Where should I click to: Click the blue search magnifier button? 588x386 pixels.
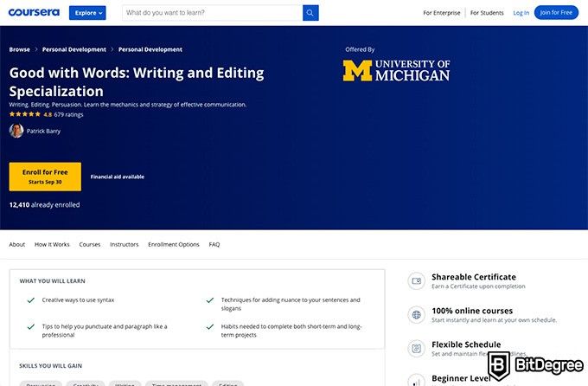tap(310, 13)
